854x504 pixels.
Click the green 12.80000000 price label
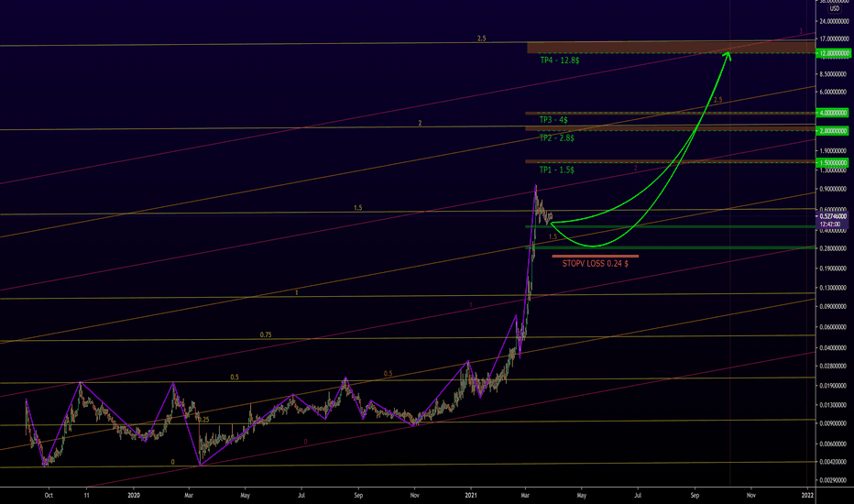(834, 53)
